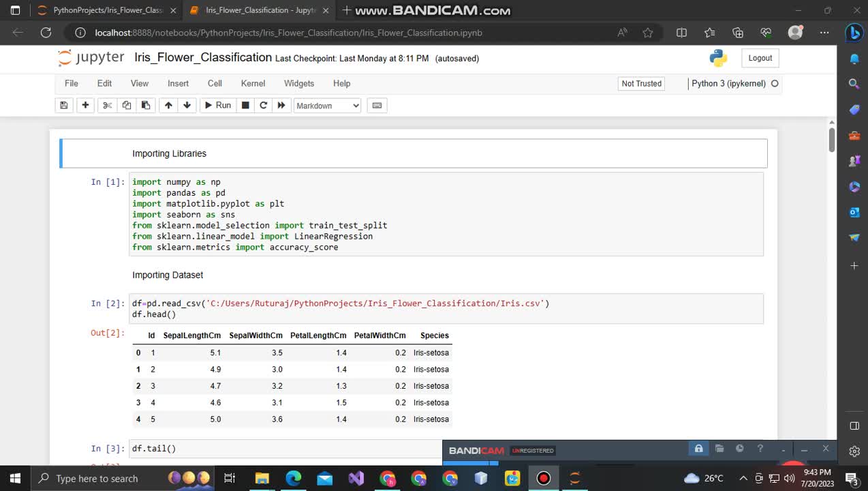Open the Windows Start menu
The width and height of the screenshot is (868, 491).
[16, 478]
